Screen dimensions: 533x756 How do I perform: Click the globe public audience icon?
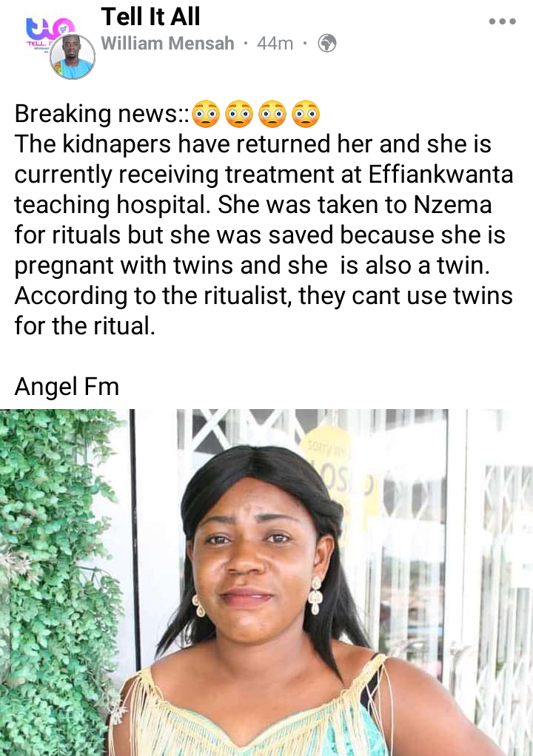click(327, 44)
